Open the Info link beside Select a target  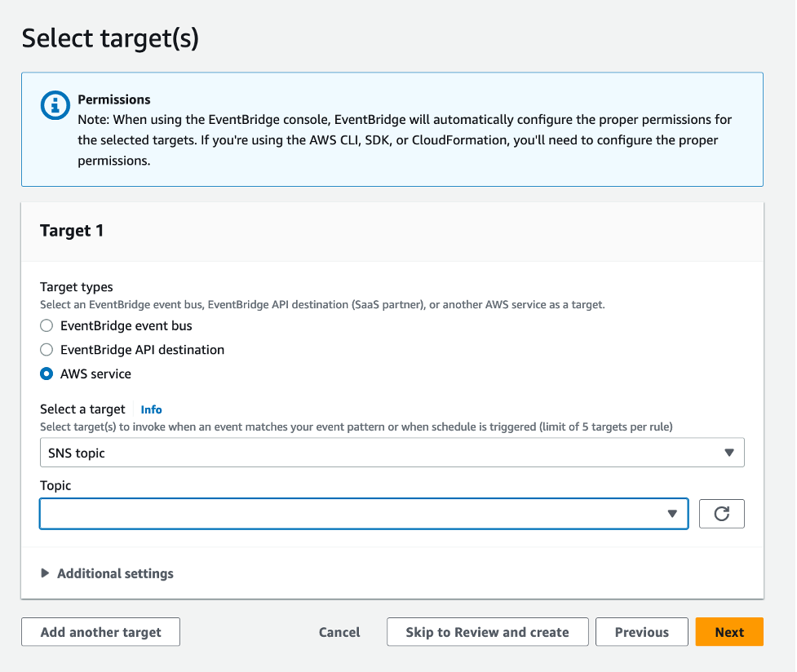[151, 409]
